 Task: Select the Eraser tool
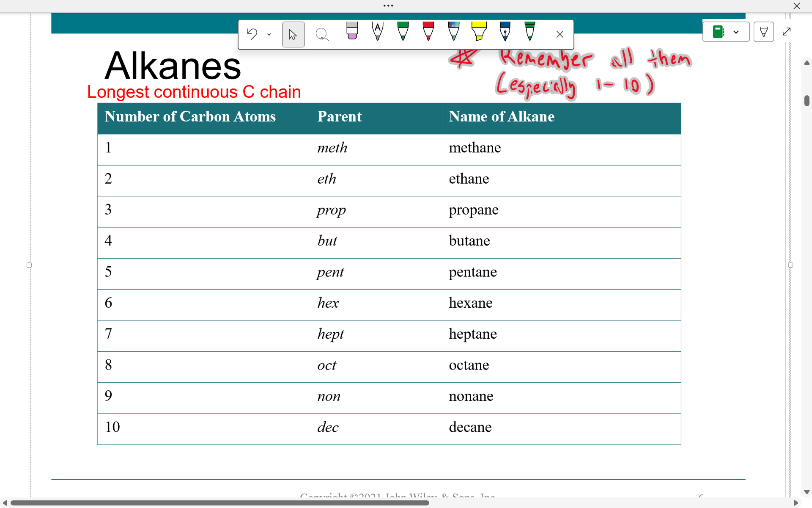352,31
